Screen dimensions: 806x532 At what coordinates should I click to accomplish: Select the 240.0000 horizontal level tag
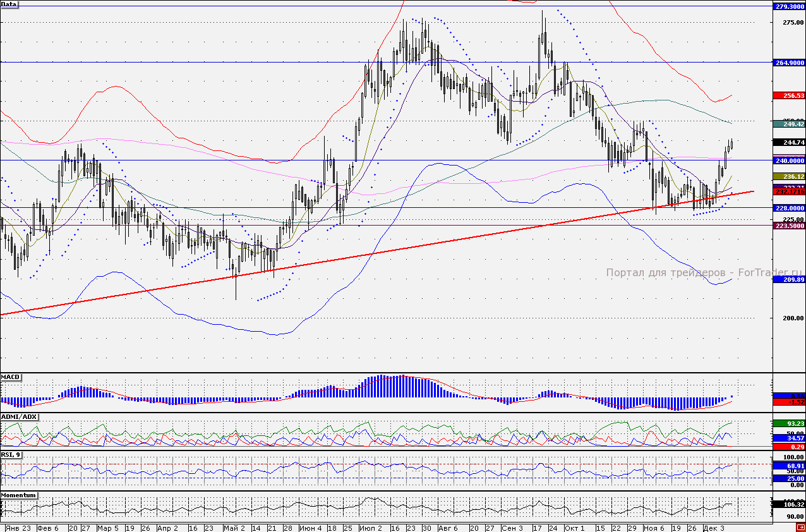click(788, 160)
